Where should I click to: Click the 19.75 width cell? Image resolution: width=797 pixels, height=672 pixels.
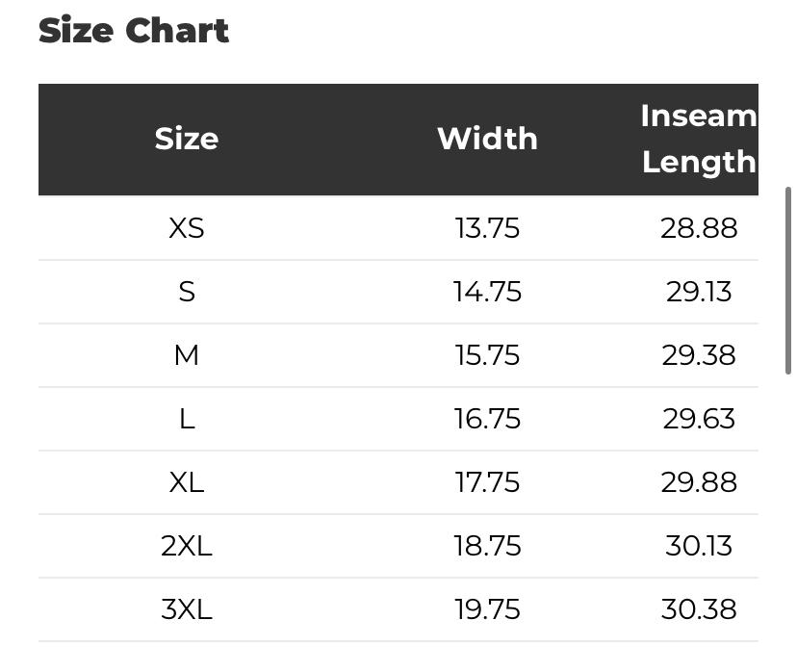point(487,609)
